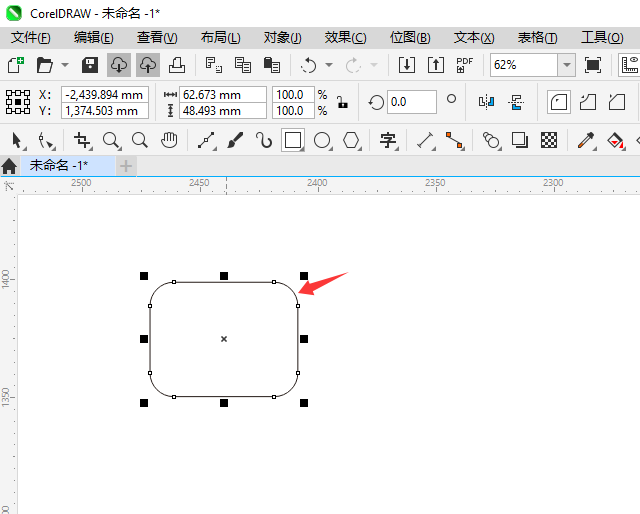Click the 62% zoom level field

pos(524,65)
